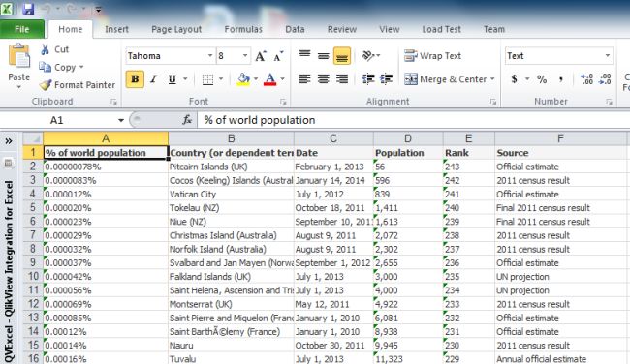Click the Save icon in quick access
The image size is (630, 364).
pos(28,9)
